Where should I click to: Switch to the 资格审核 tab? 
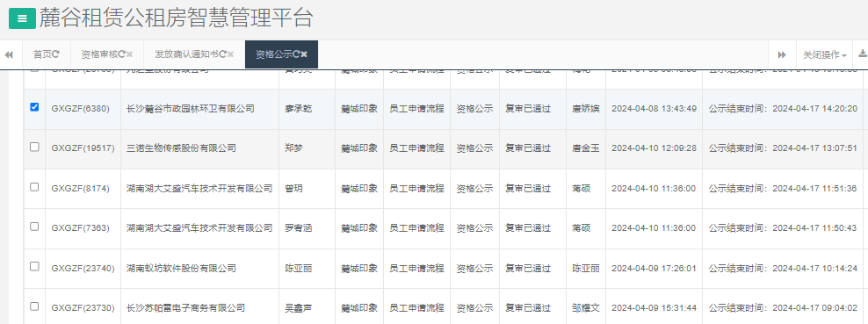pos(107,54)
